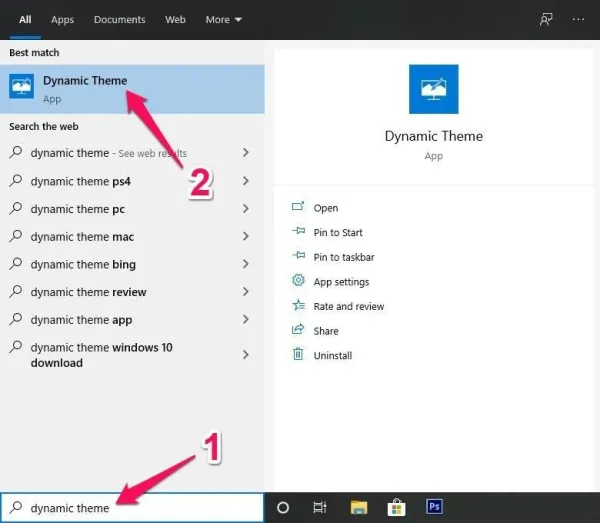Viewport: 600px width, 523px height.
Task: Select 'dynamic theme pc' suggestion text
Action: pyautogui.click(x=78, y=209)
